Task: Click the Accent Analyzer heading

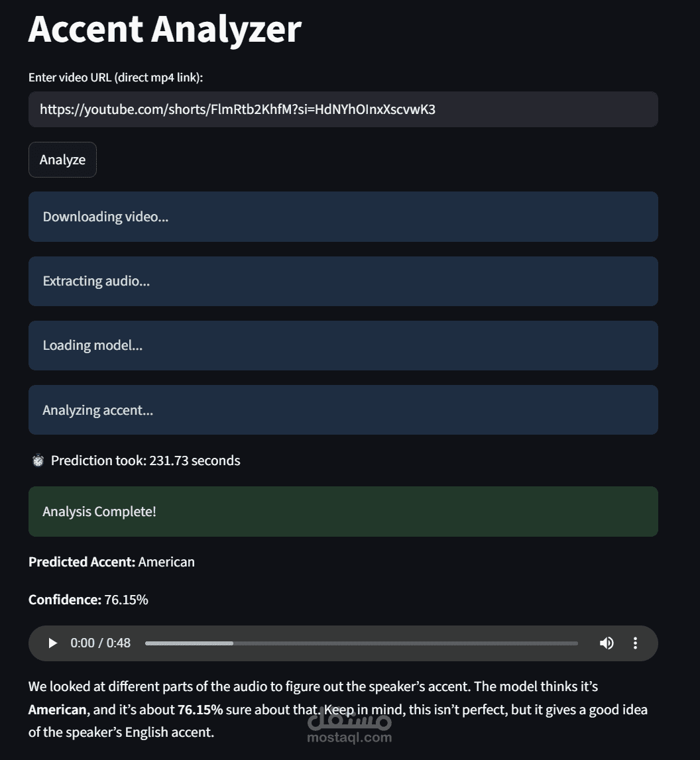Action: point(165,29)
